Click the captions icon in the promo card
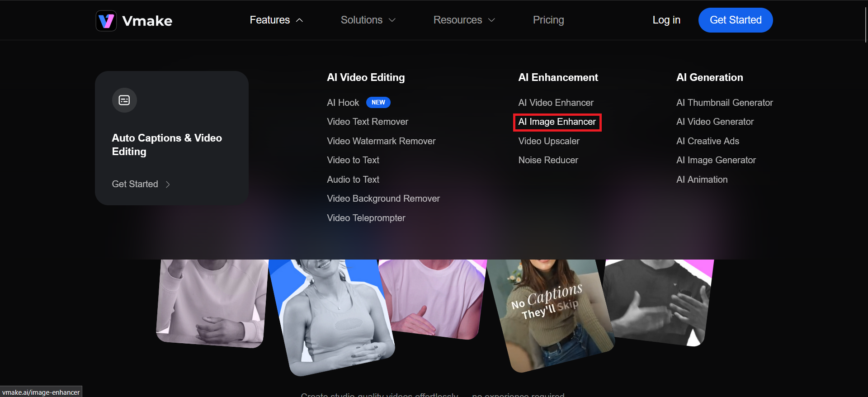The width and height of the screenshot is (868, 397). (x=124, y=100)
